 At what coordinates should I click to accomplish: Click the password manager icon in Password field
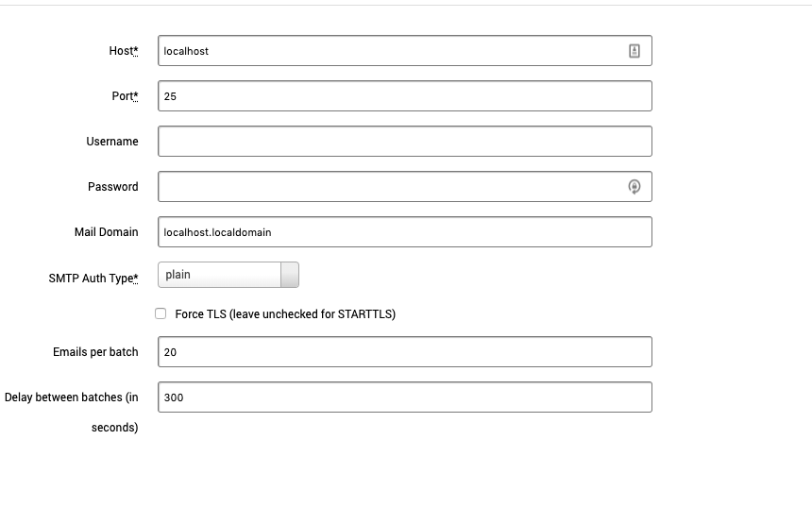(x=634, y=187)
